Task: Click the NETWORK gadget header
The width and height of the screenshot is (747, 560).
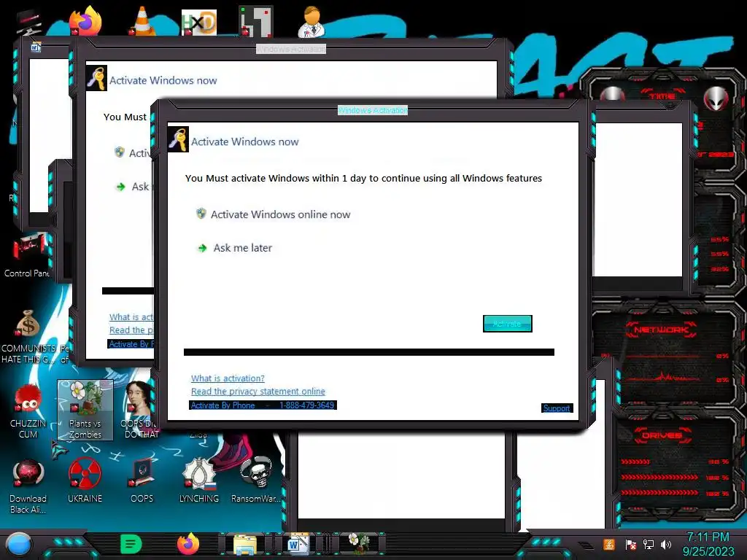Action: pyautogui.click(x=661, y=330)
